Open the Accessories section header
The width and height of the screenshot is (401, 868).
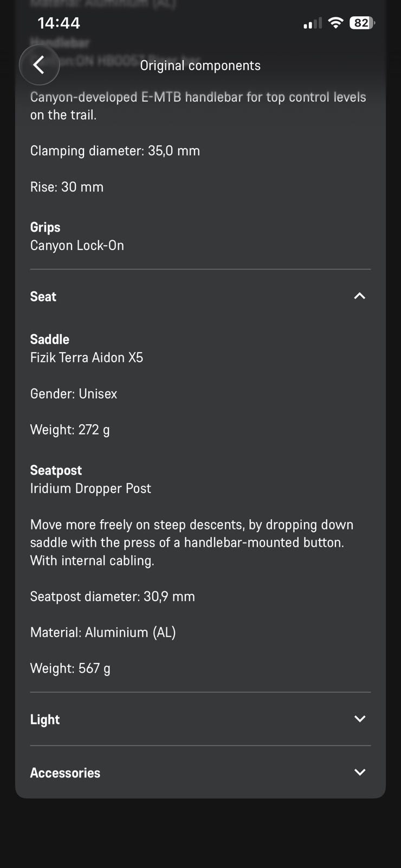[200, 773]
